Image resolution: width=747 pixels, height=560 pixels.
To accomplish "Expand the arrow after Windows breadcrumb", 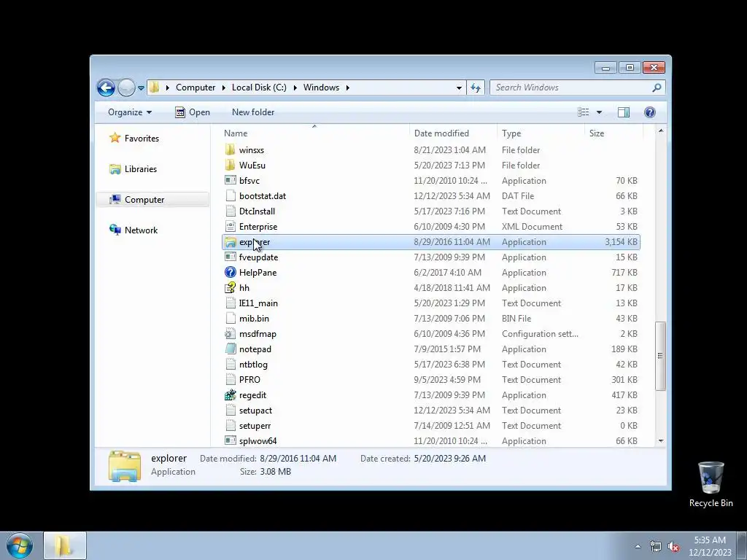I will pos(348,87).
